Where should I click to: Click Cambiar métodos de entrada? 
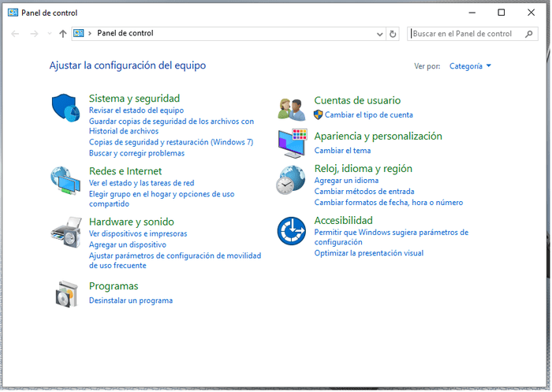pyautogui.click(x=364, y=191)
